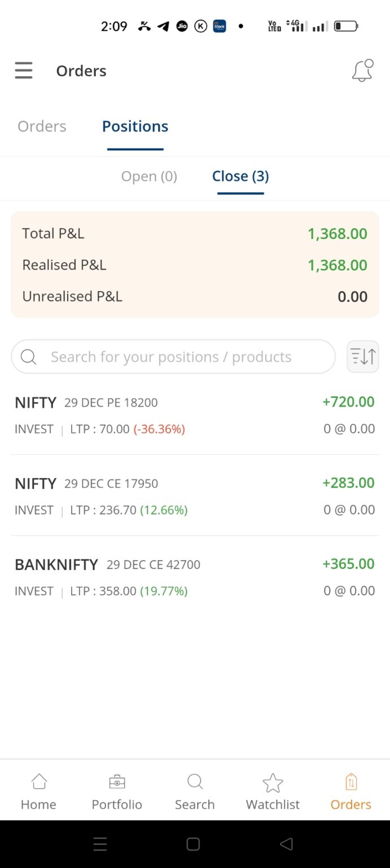
Task: Open the hamburger navigation menu
Action: pos(23,70)
